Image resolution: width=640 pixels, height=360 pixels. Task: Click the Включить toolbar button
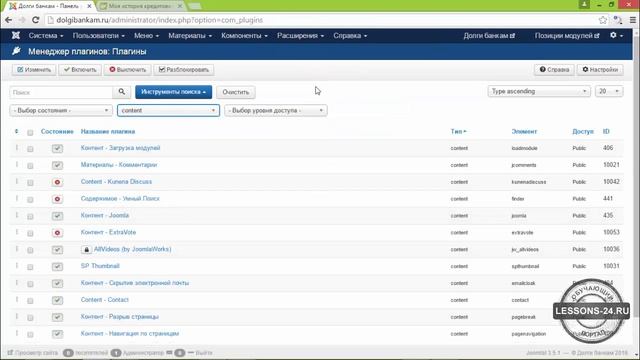click(80, 70)
